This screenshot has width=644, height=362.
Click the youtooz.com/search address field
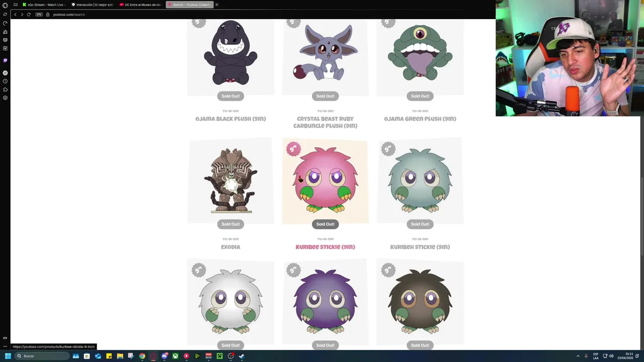tap(69, 15)
